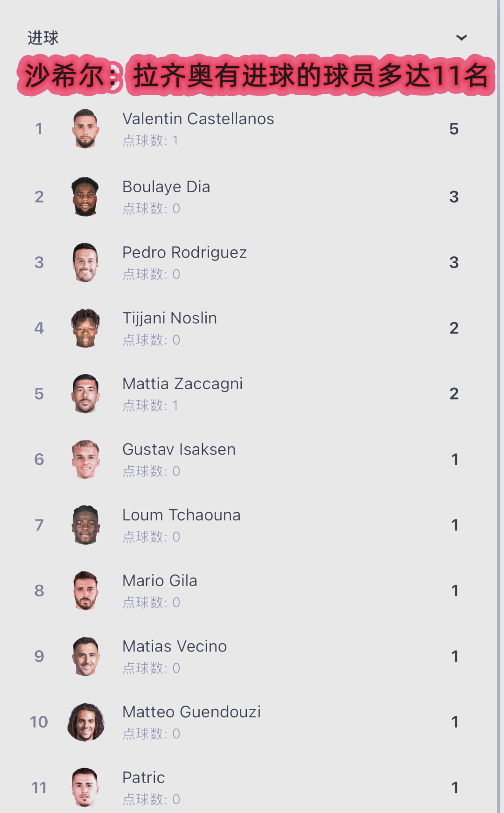Open Boulaye Dia profile name
The image size is (504, 813).
[x=166, y=187]
